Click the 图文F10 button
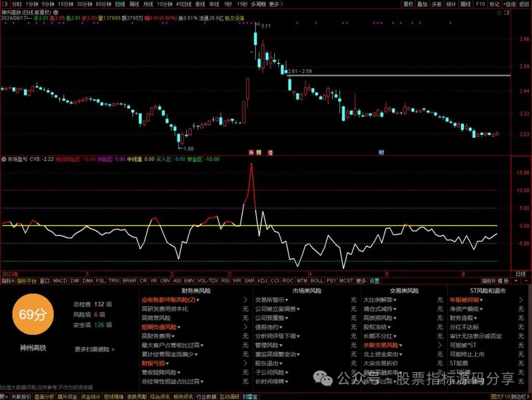The width and height of the screenshot is (532, 400). [500, 397]
